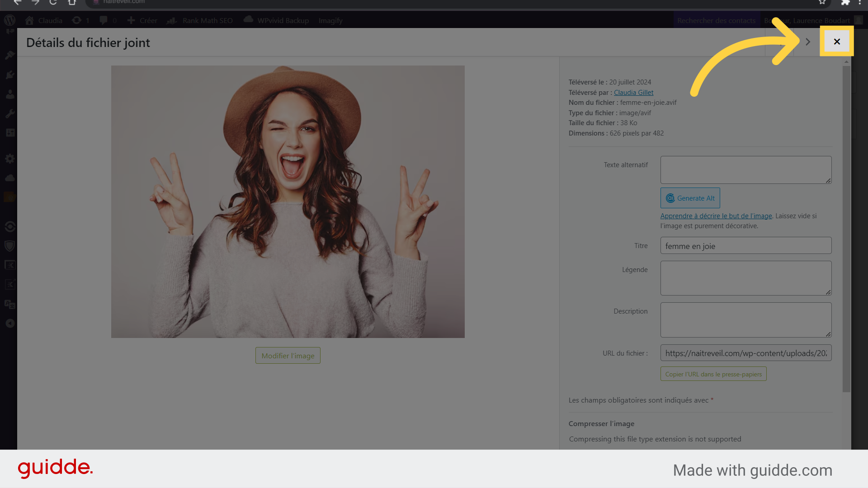Viewport: 868px width, 488px height.
Task: Open the woman in hat image preview
Action: (x=288, y=202)
